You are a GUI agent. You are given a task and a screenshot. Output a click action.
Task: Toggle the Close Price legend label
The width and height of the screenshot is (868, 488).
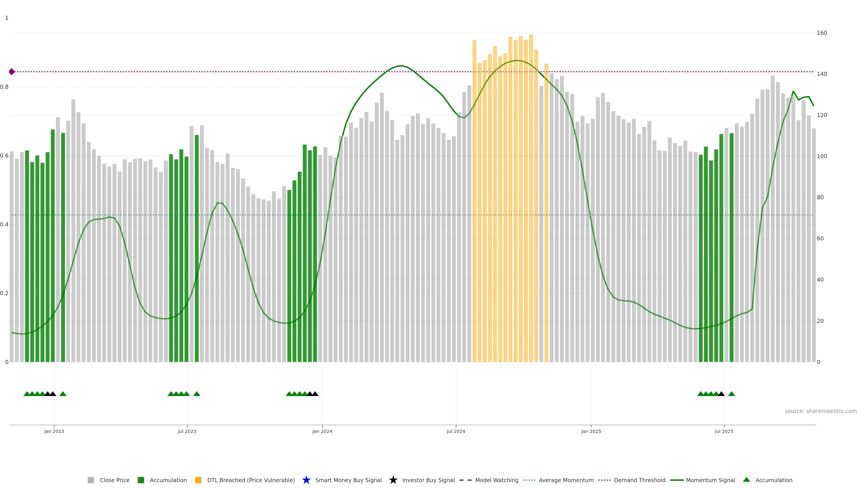tap(115, 480)
